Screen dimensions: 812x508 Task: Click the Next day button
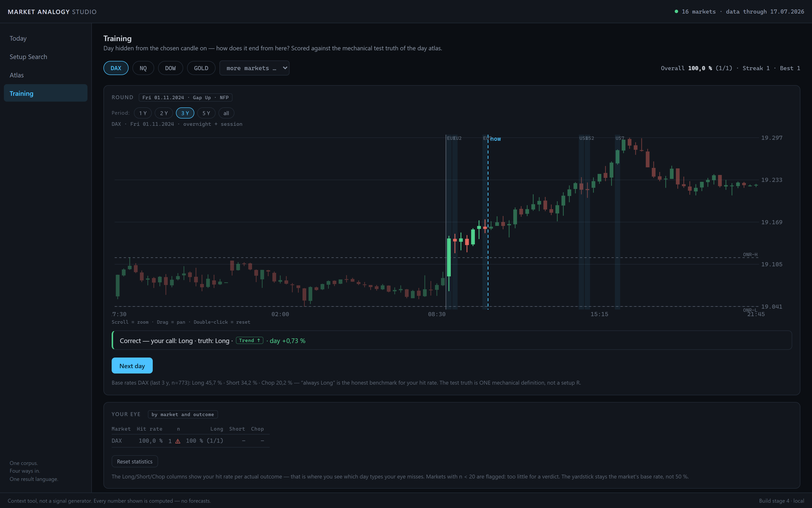[132, 366]
